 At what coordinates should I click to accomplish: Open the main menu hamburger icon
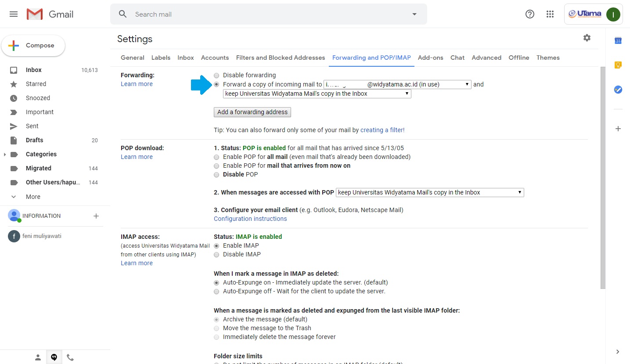point(14,14)
